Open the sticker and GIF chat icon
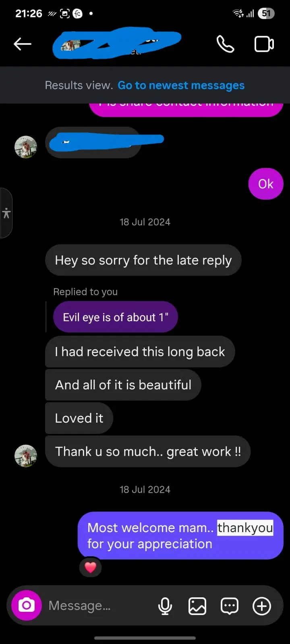The height and width of the screenshot is (644, 290). [x=230, y=606]
